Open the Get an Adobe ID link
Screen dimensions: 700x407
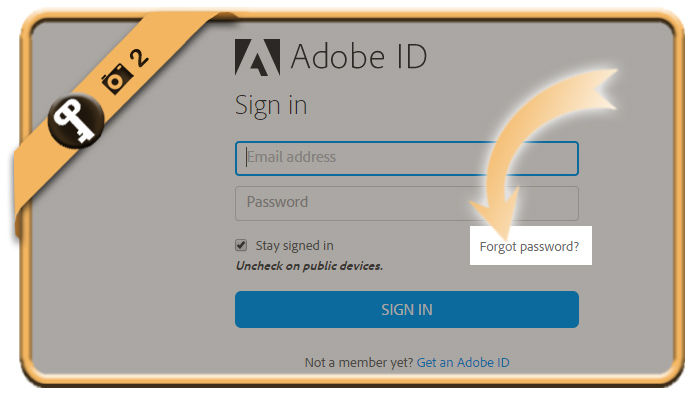pyautogui.click(x=463, y=362)
